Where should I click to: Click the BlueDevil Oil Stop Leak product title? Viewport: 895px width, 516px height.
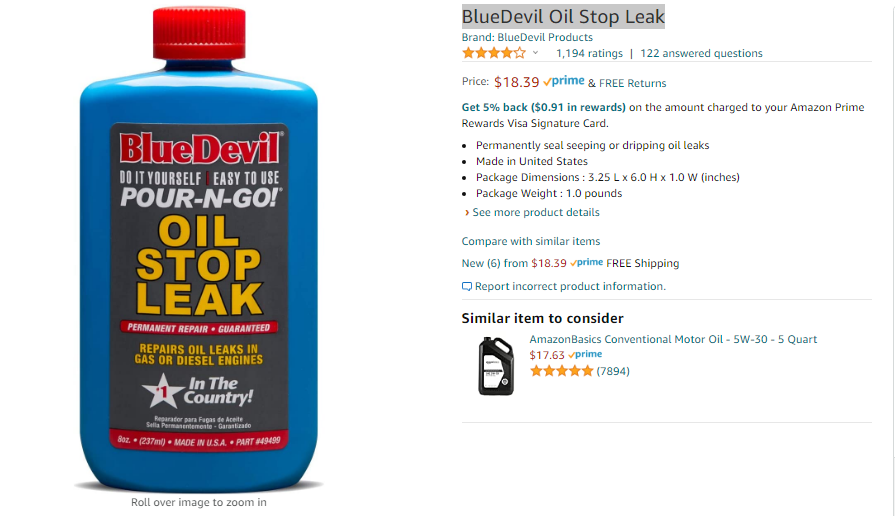[563, 17]
